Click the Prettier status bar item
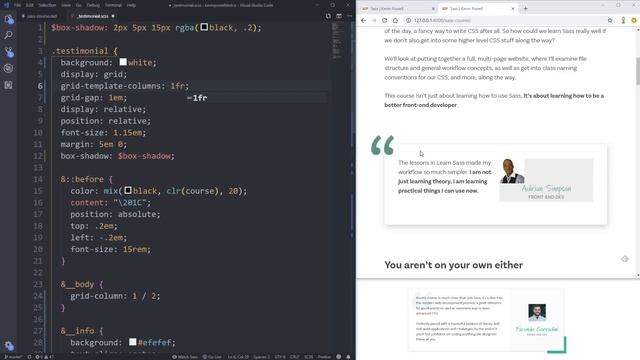The image size is (640, 360). coord(324,357)
